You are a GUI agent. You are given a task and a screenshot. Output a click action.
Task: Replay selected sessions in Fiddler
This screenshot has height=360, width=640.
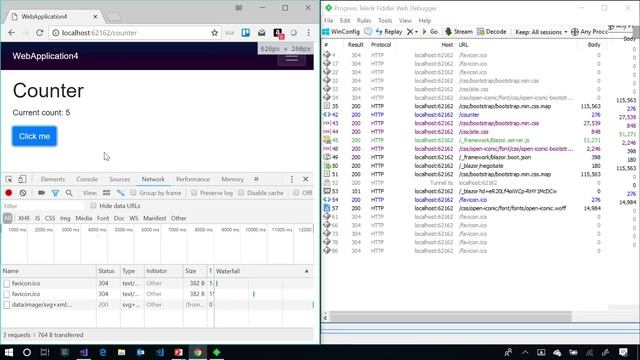389,31
